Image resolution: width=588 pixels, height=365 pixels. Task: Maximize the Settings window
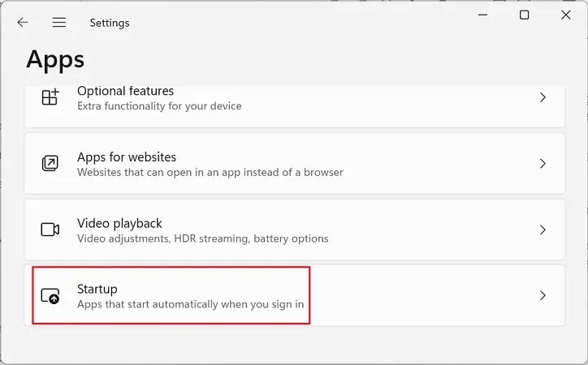pos(525,15)
